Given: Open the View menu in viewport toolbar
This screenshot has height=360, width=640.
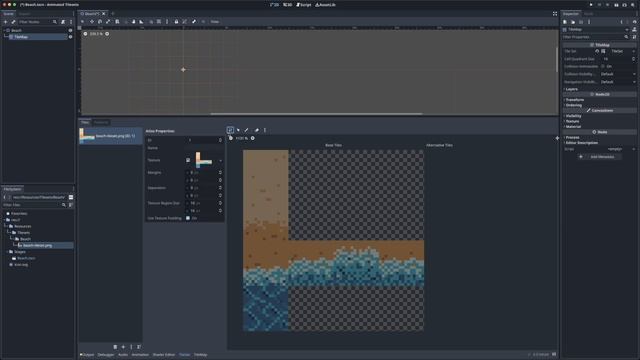Looking at the screenshot, I should click(215, 22).
